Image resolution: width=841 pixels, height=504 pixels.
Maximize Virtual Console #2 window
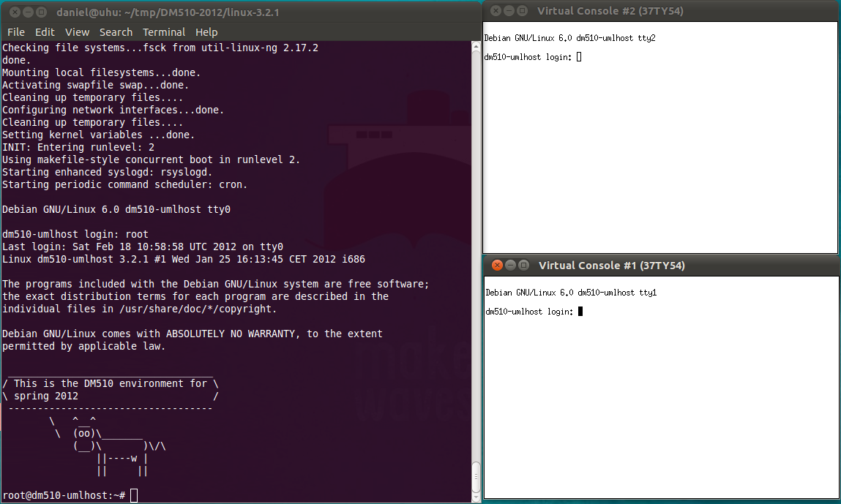[x=522, y=10]
